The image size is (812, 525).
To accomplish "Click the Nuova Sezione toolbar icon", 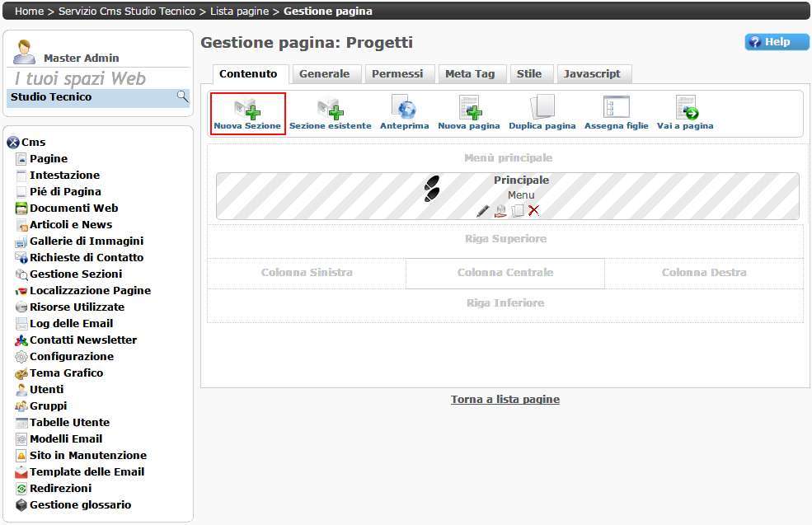I will pos(247,112).
